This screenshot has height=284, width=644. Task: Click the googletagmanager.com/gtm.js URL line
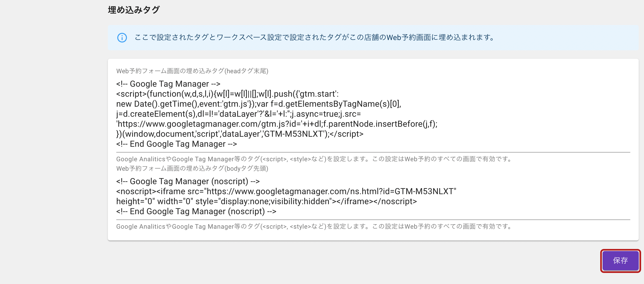(x=277, y=124)
